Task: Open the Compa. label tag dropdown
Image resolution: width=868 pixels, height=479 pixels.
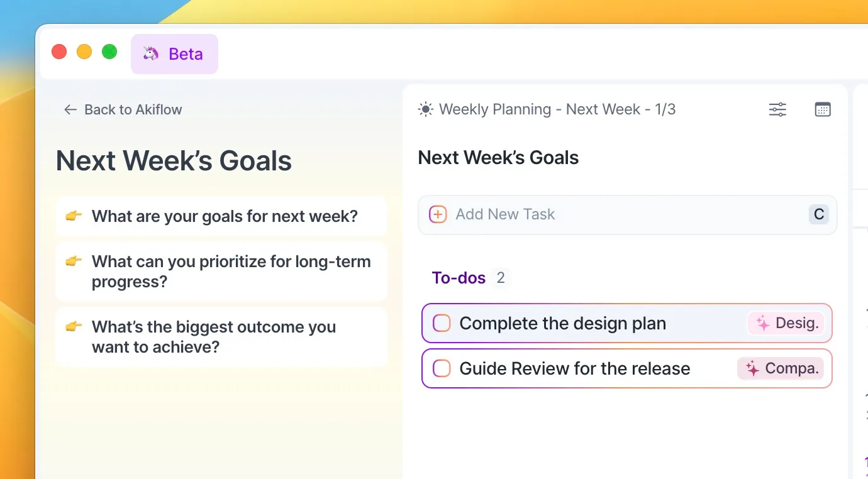Action: pos(781,368)
